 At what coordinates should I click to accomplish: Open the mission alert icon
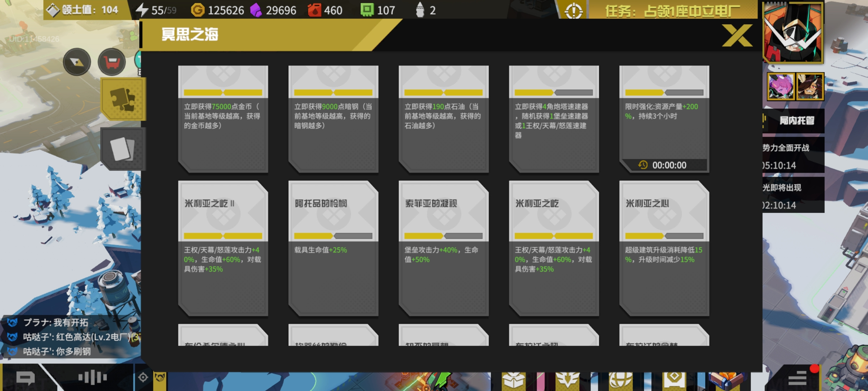coord(574,11)
